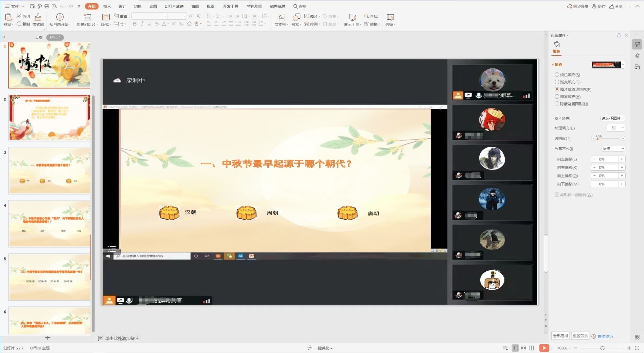Click the transparency (透明度) slider

pos(608,139)
